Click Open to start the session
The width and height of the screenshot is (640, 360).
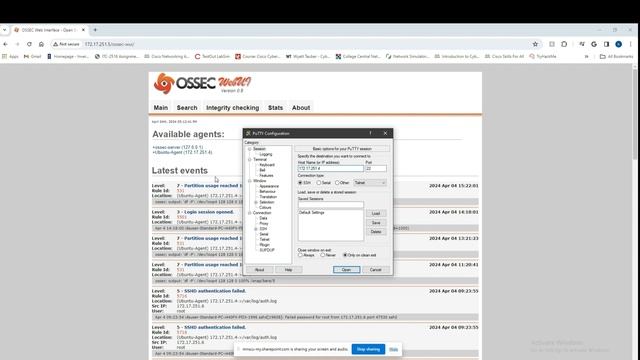point(347,270)
